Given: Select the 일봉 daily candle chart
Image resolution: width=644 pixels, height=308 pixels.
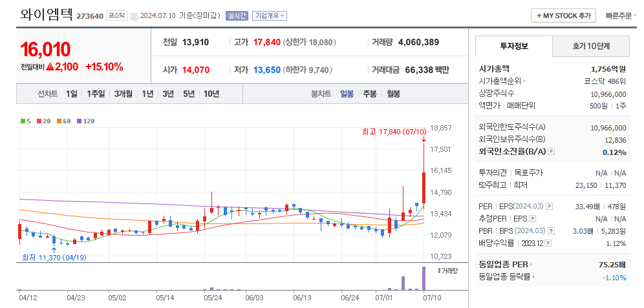Looking at the screenshot, I should (347, 94).
